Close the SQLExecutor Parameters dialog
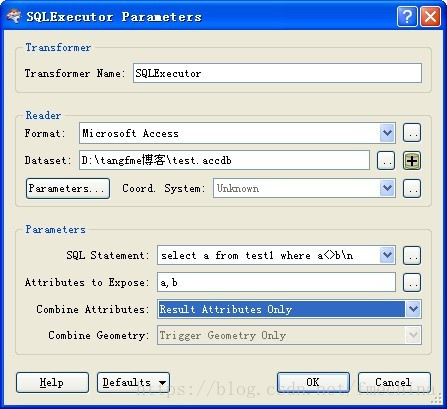 [430, 16]
